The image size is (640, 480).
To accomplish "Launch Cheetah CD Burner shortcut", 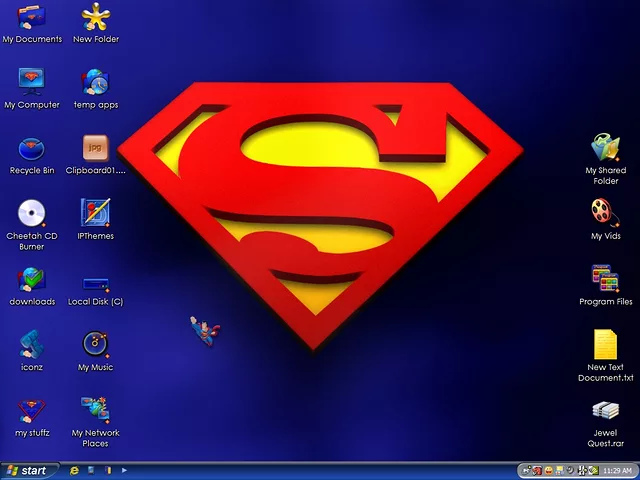I will [32, 213].
